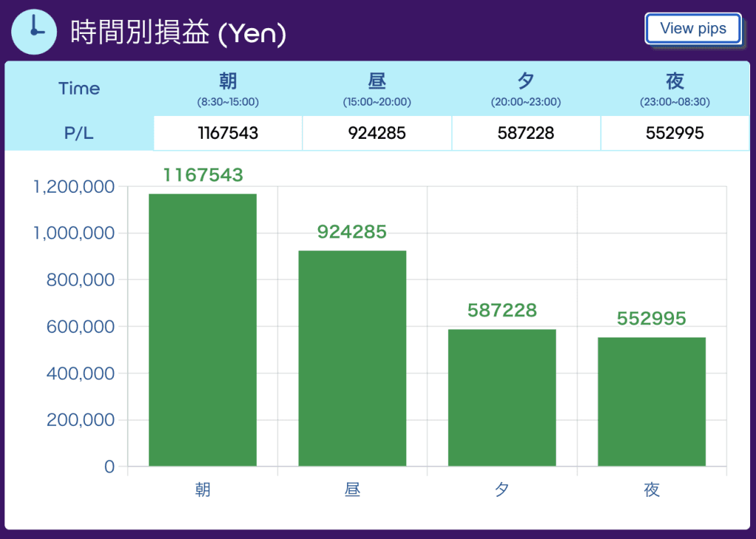This screenshot has width=756, height=539.
Task: Select the 夕 (20:00~23:00) column header
Action: [x=526, y=89]
